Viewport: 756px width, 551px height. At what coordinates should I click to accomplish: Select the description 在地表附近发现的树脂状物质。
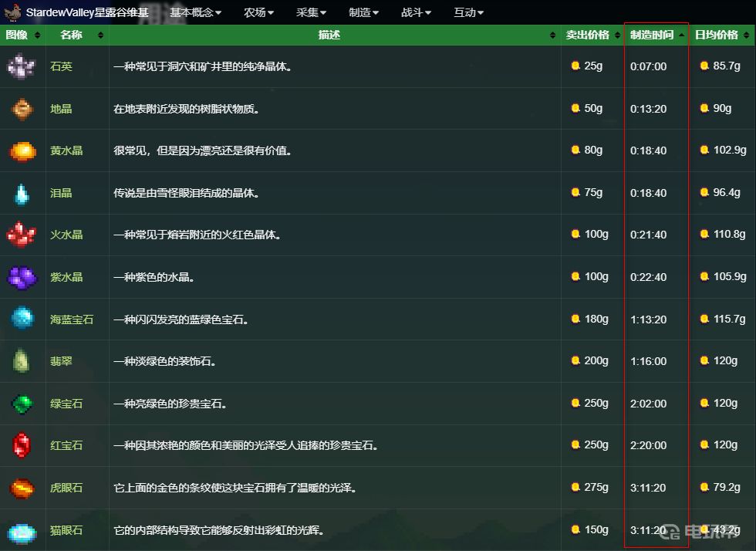pyautogui.click(x=187, y=109)
